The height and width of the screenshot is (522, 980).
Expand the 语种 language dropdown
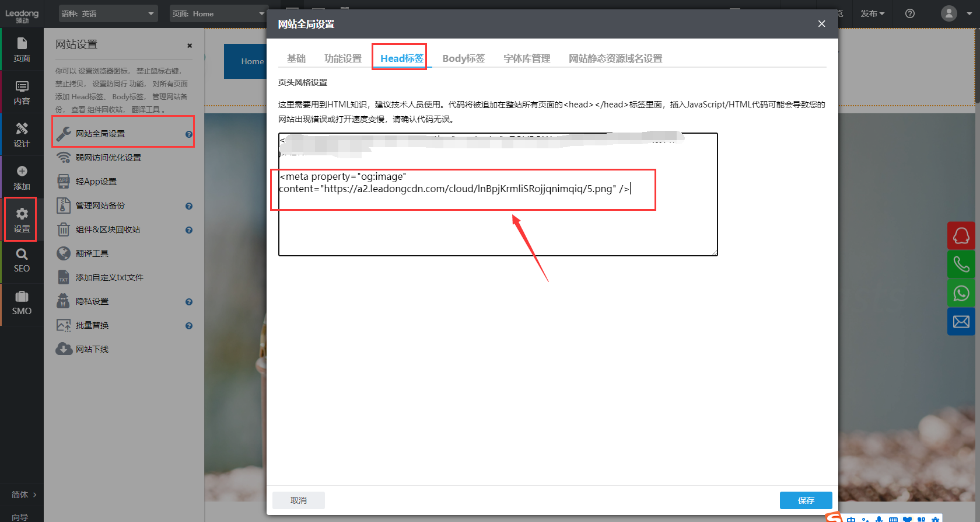(108, 13)
